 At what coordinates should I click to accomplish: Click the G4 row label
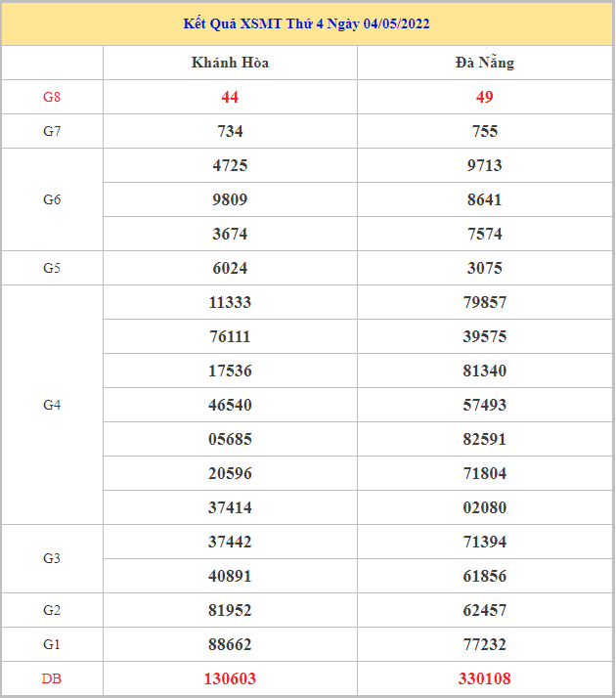52,405
